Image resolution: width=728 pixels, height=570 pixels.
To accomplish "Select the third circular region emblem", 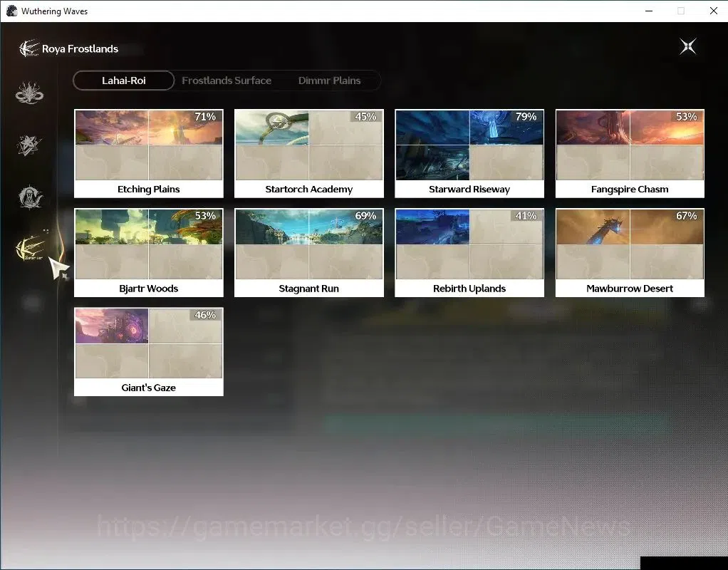I will 30,197.
